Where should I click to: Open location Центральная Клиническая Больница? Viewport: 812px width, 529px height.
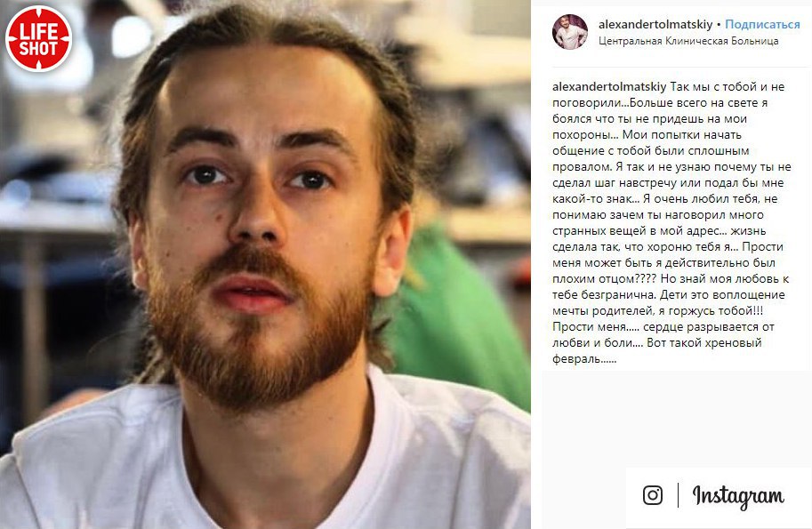tap(688, 41)
